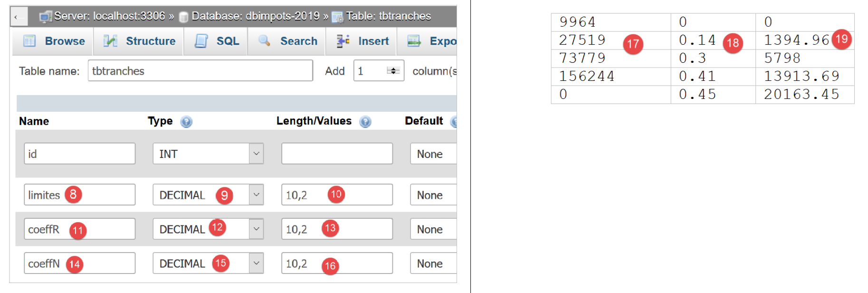Click the Search magnifier icon

coord(264,41)
